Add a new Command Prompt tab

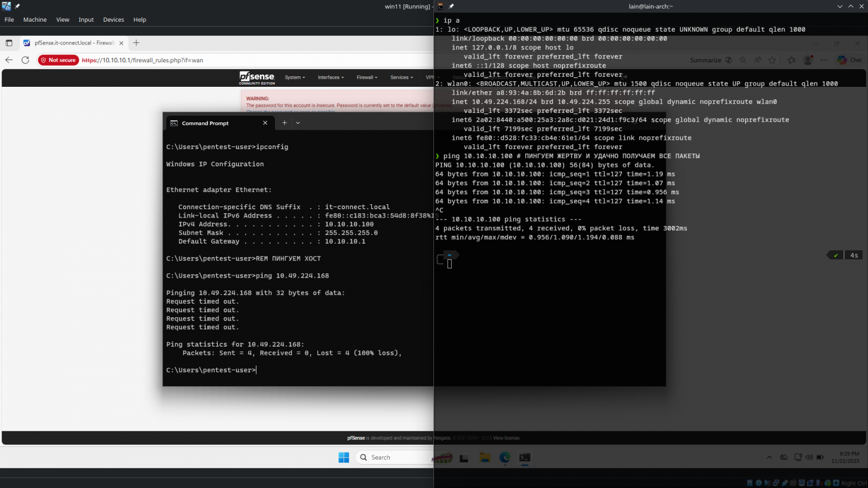tap(284, 123)
